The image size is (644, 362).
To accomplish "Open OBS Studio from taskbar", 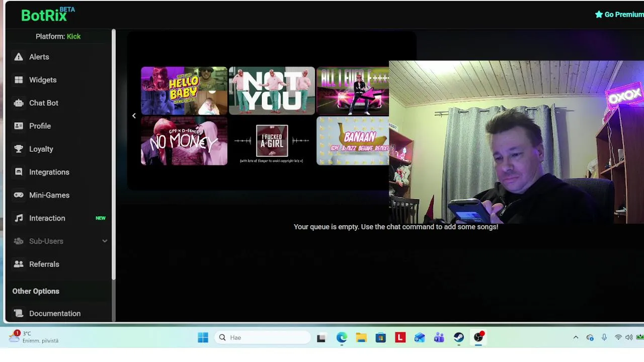I will [478, 337].
